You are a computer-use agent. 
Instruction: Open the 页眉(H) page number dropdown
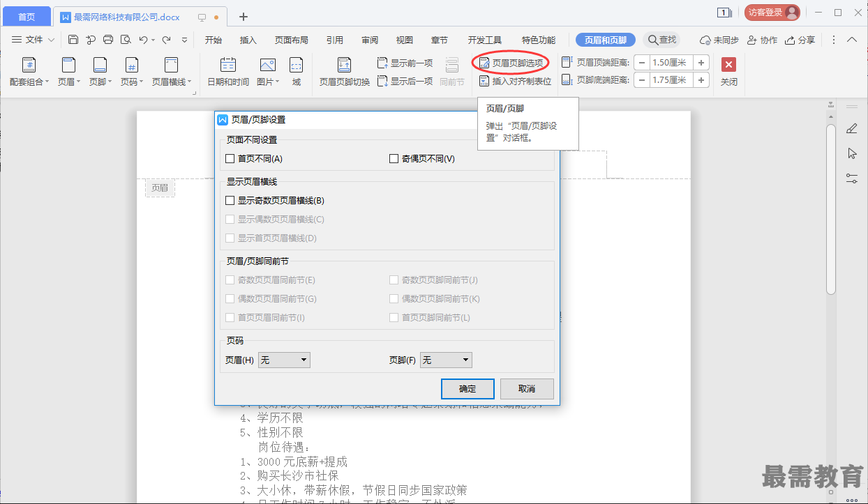(x=284, y=360)
